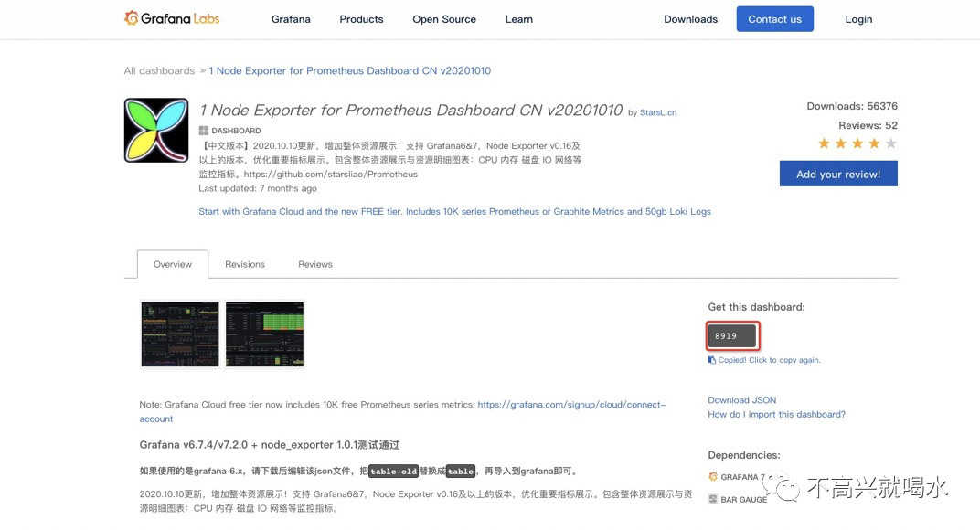Click the fifth grey rating star
Image resolution: width=980 pixels, height=530 pixels.
[x=891, y=143]
